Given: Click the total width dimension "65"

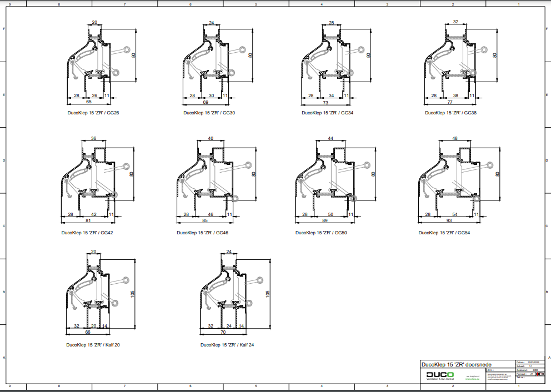Looking at the screenshot, I should 88,102.
